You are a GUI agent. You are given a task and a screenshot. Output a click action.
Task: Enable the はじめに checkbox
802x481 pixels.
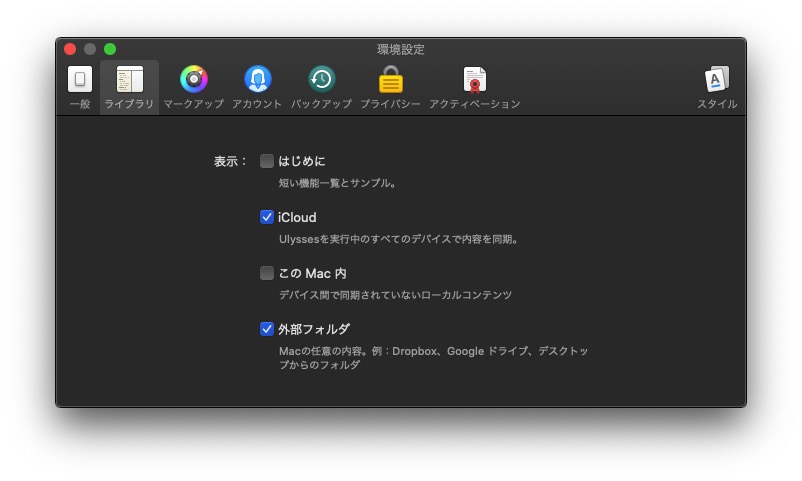tap(266, 161)
